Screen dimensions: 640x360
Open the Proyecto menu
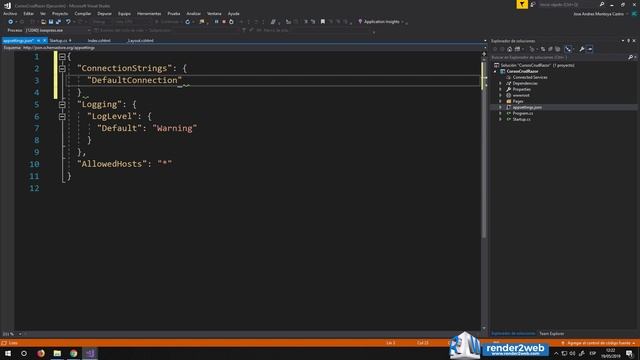pos(60,13)
